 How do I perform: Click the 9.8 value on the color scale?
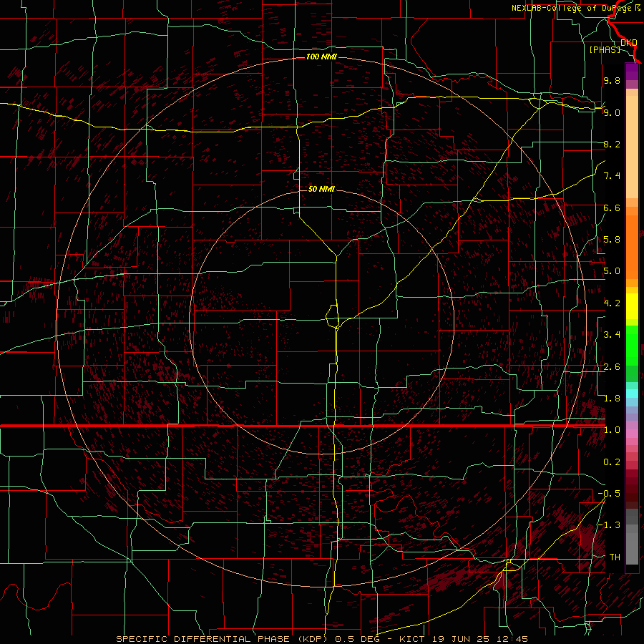[612, 80]
